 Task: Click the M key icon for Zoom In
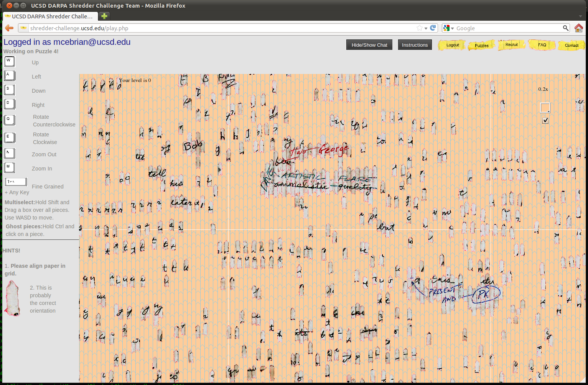[x=10, y=168]
